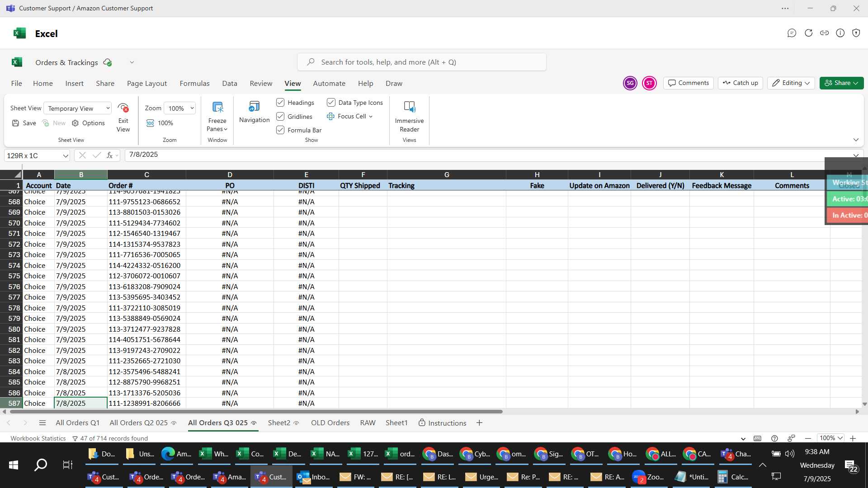Open the Zoom percentage dropdown
This screenshot has height=488, width=868.
[180, 108]
